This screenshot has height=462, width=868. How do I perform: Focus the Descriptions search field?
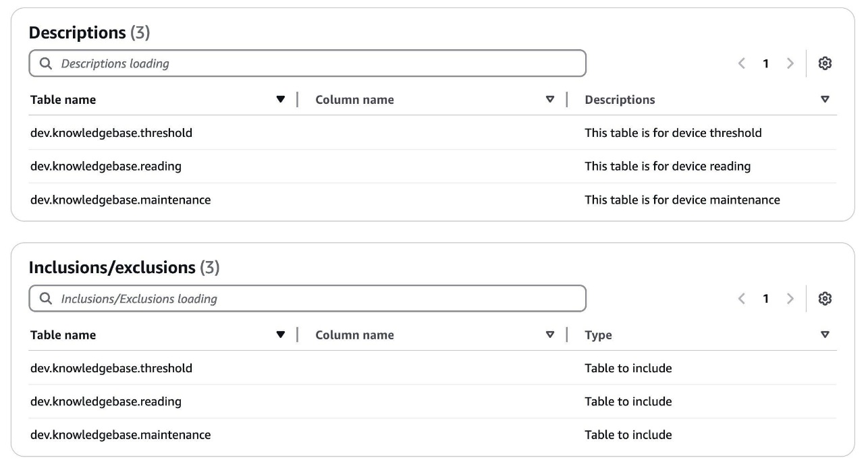[x=317, y=63]
